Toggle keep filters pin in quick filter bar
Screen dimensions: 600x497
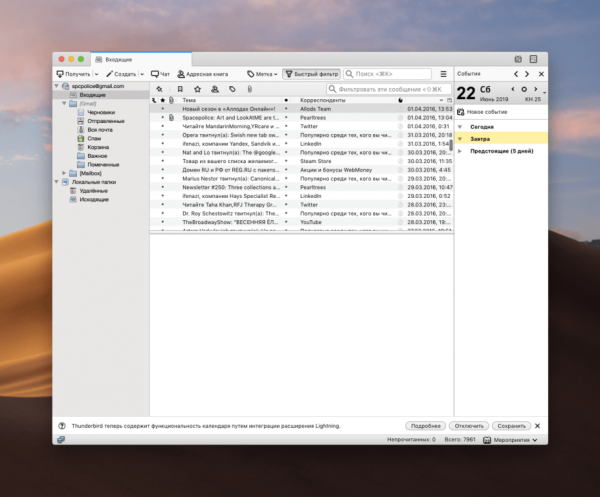tap(159, 89)
